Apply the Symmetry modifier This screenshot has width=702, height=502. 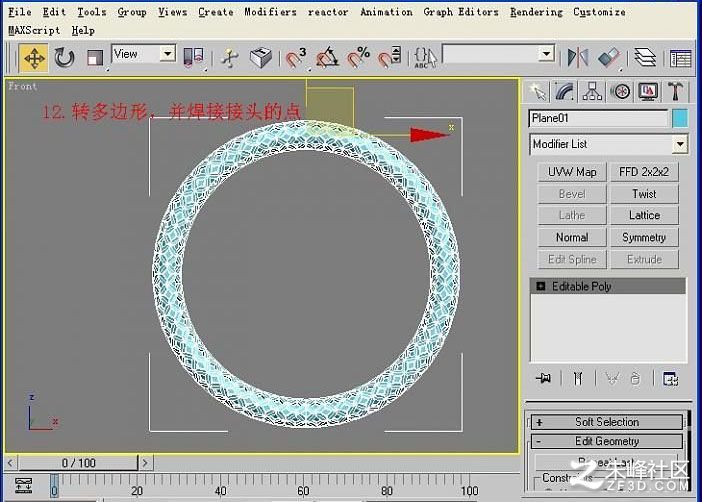tap(644, 237)
